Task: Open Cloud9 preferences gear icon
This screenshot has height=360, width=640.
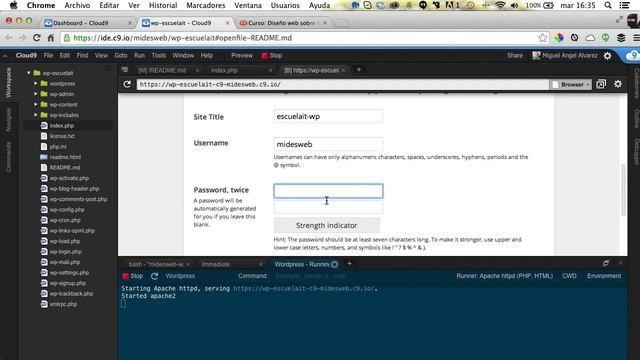Action: (x=607, y=56)
